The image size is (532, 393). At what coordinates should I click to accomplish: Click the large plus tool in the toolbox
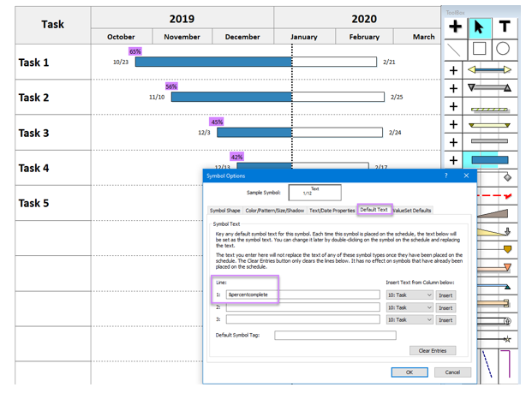tap(455, 27)
